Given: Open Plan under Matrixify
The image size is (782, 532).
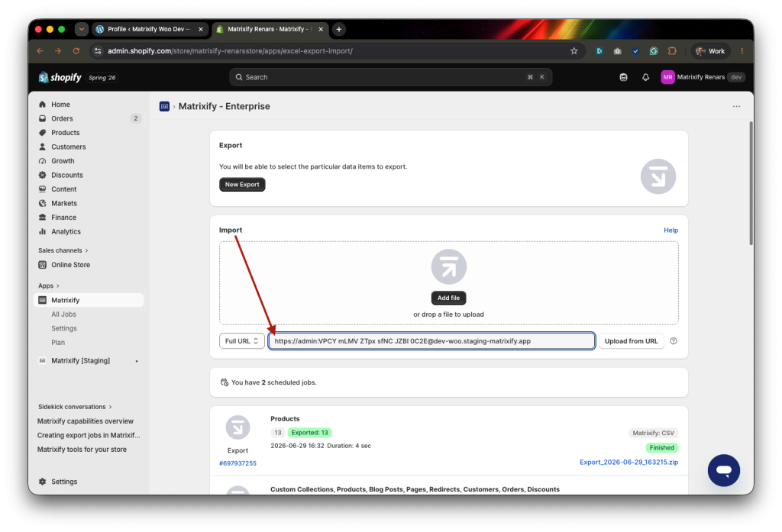Looking at the screenshot, I should (x=58, y=343).
